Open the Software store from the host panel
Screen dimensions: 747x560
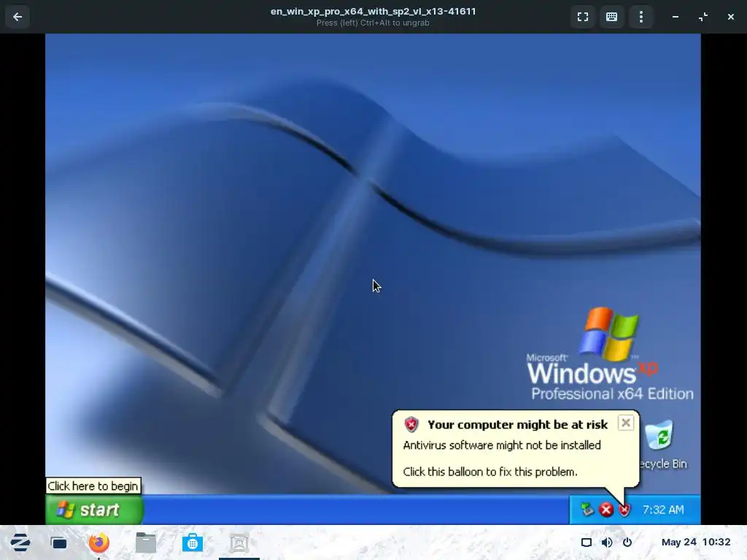pos(193,542)
